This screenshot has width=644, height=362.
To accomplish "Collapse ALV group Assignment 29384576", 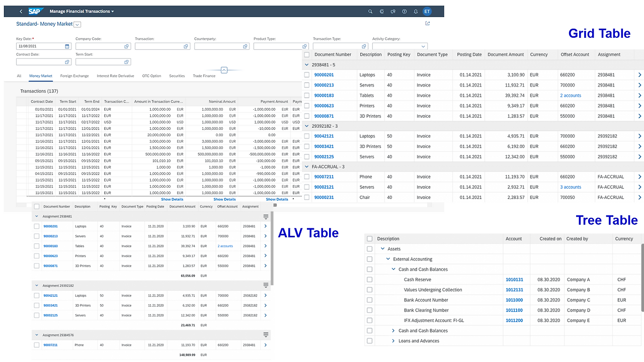I will click(x=37, y=335).
